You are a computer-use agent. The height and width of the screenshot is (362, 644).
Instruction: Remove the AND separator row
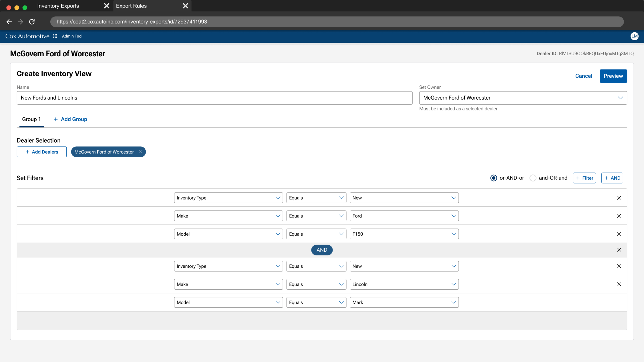[619, 250]
